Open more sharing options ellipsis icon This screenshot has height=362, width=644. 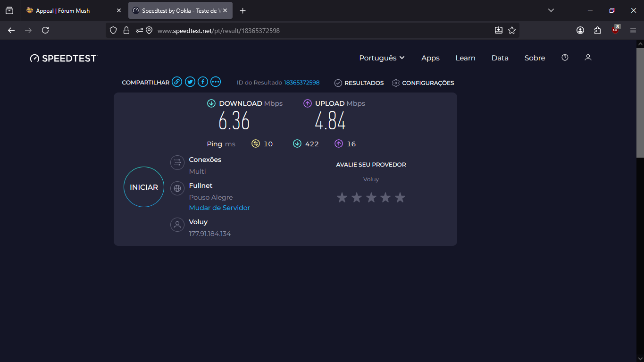pos(216,82)
